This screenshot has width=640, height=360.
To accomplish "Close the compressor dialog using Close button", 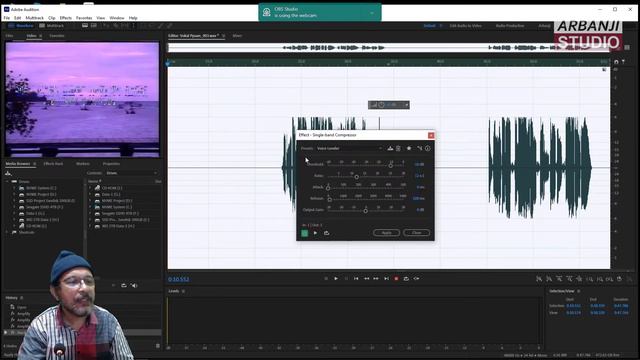I will point(416,233).
